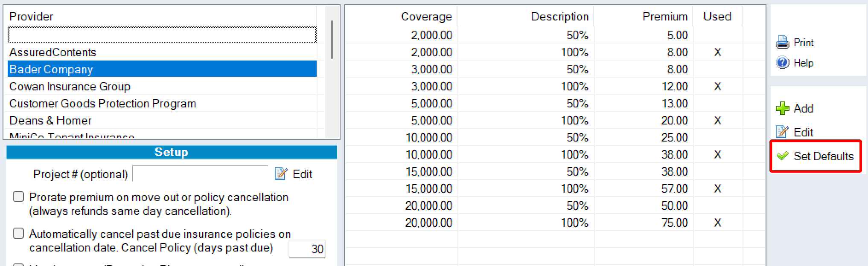Click the Help label in the side panel
Screen dimensions: 868x266
tap(804, 63)
